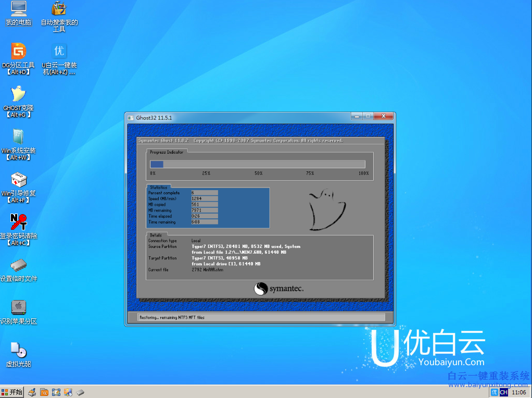Click the 11:06 taskbar clock
This screenshot has height=398, width=532.
click(519, 392)
